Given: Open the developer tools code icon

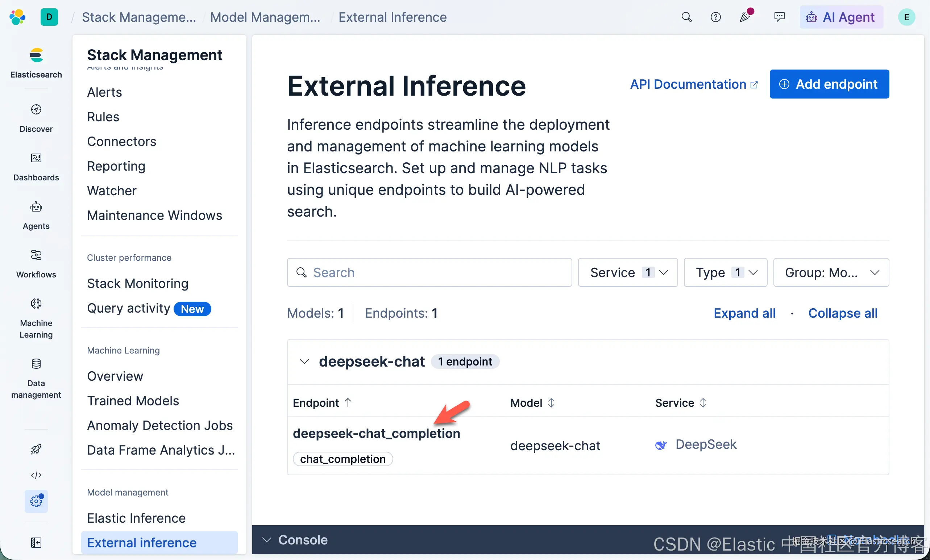Looking at the screenshot, I should click(x=36, y=475).
